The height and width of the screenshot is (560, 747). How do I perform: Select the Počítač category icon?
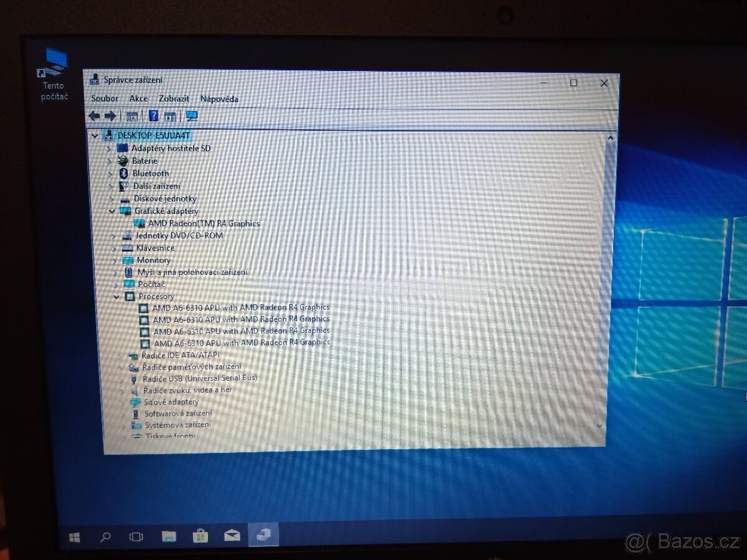tap(129, 284)
